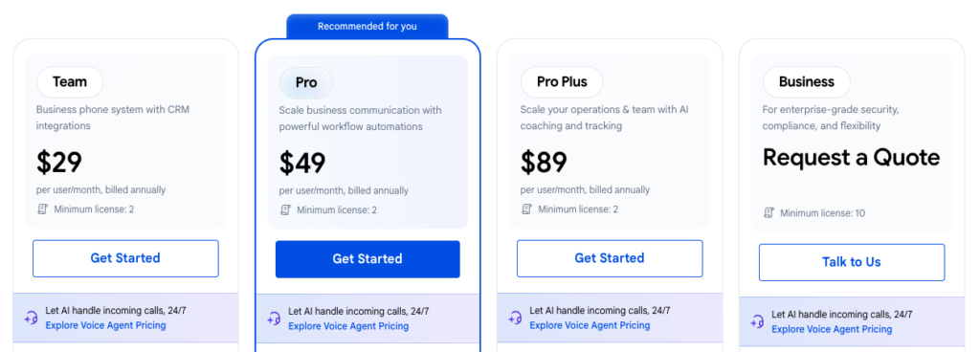980x352 pixels.
Task: Select the Pro plan name pill
Action: tap(306, 83)
